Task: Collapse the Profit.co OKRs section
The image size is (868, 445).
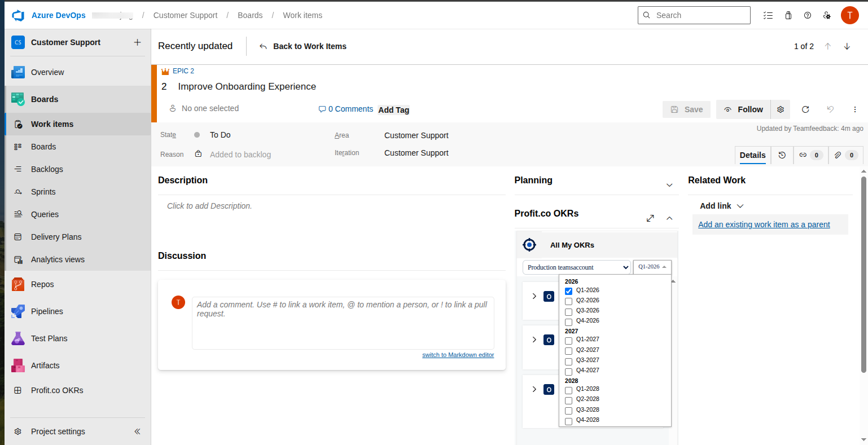Action: 669,218
